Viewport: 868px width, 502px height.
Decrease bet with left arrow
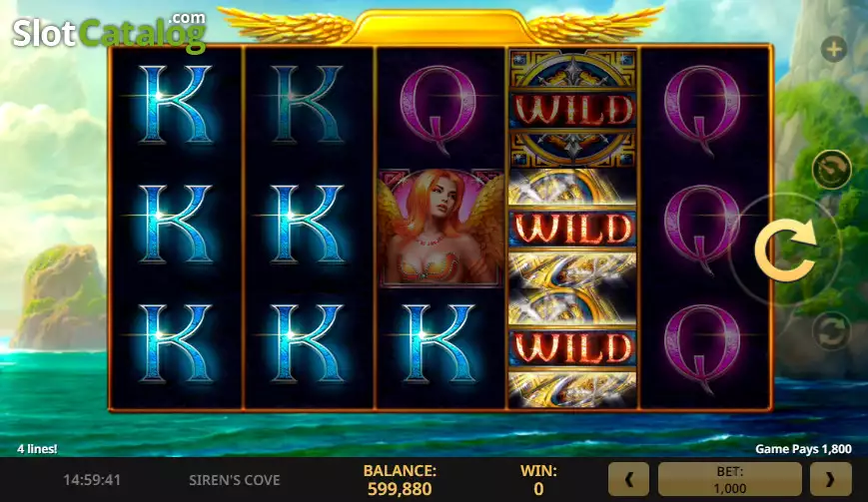pyautogui.click(x=629, y=479)
